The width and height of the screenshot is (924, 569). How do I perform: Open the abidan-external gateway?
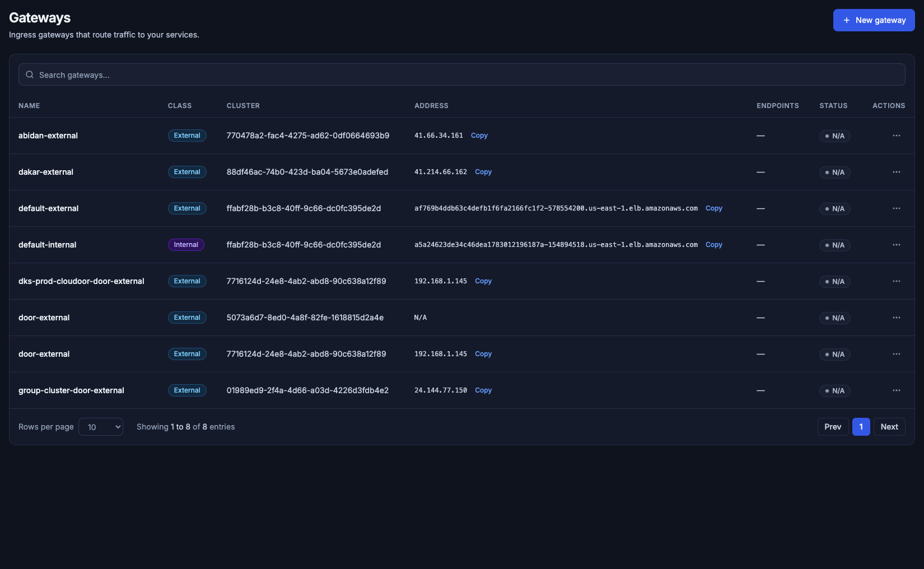[x=48, y=136]
